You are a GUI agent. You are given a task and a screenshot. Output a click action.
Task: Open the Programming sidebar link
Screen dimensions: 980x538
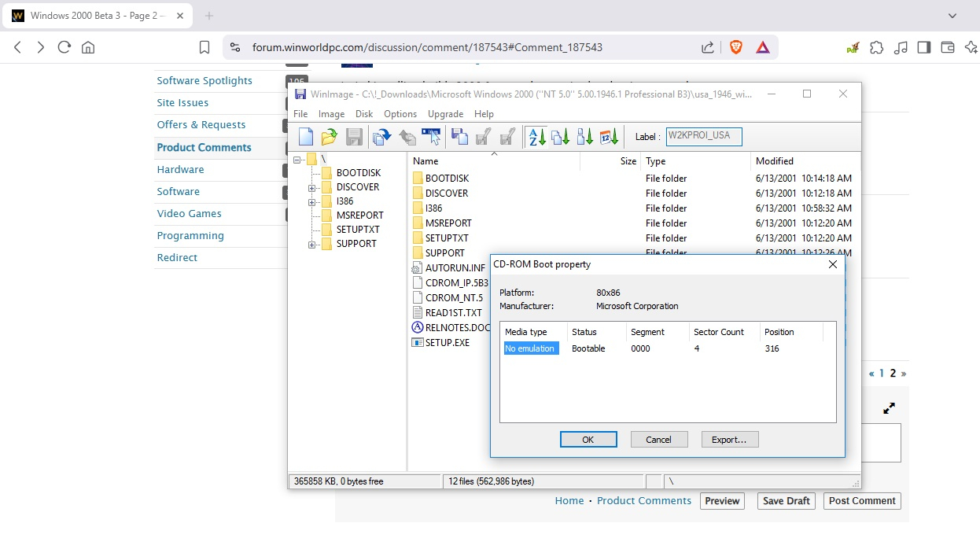coord(190,235)
